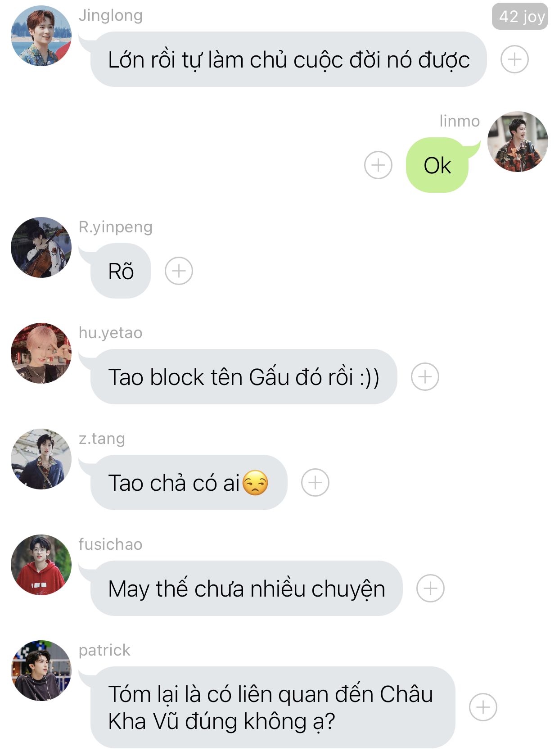Open R.yinpeng's cello avatar

[x=41, y=248]
